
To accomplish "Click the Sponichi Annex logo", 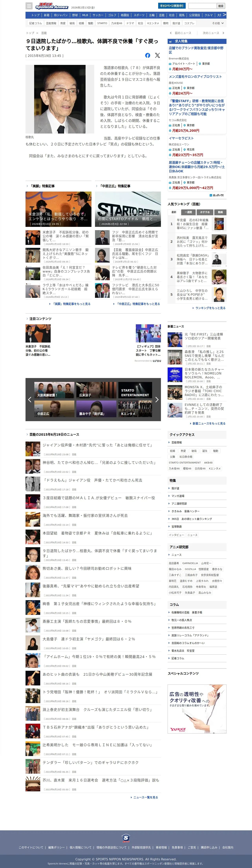I will coord(52,6).
